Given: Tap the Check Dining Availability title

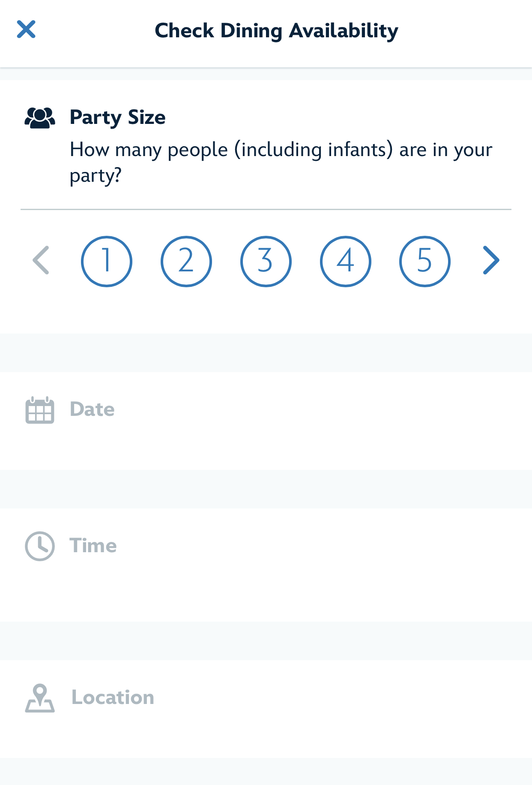Looking at the screenshot, I should [276, 31].
